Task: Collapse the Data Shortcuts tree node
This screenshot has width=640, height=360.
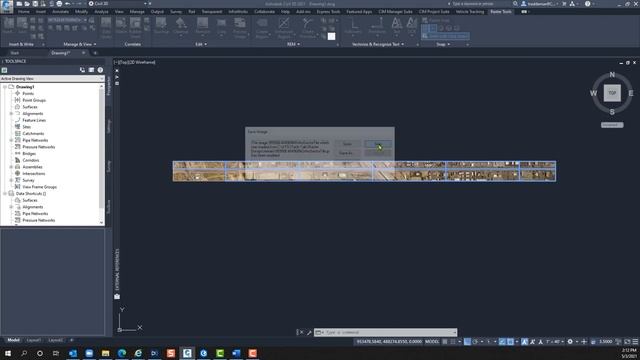Action: point(5,193)
